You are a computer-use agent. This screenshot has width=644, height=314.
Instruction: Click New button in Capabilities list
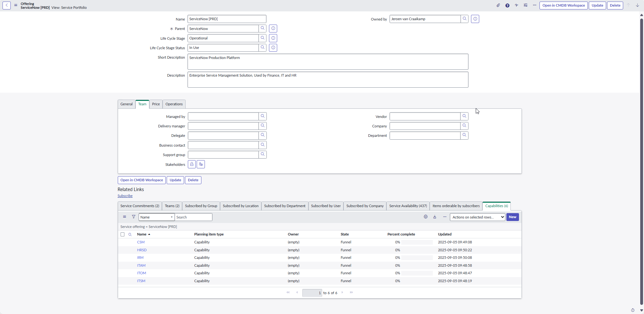point(512,217)
